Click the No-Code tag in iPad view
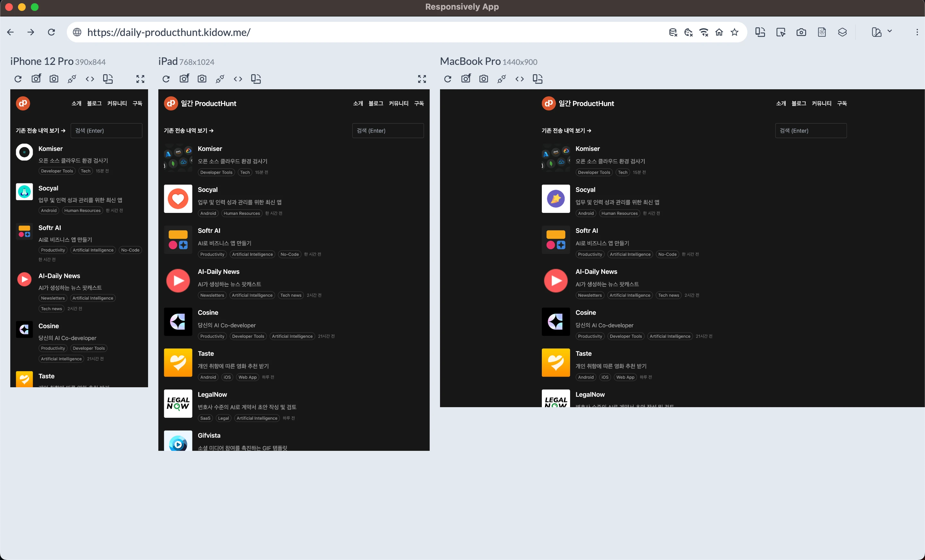Image resolution: width=925 pixels, height=560 pixels. pyautogui.click(x=289, y=254)
